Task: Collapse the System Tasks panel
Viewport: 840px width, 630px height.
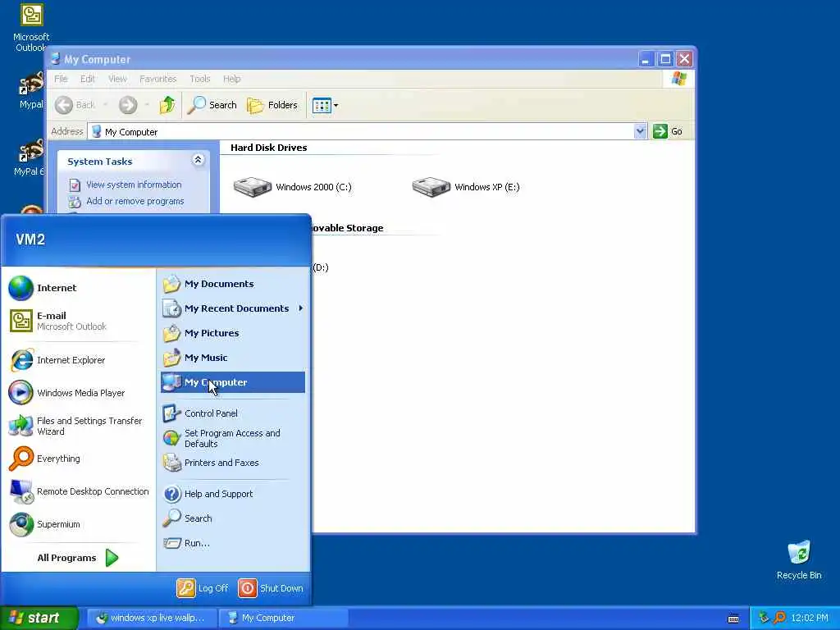Action: 198,160
